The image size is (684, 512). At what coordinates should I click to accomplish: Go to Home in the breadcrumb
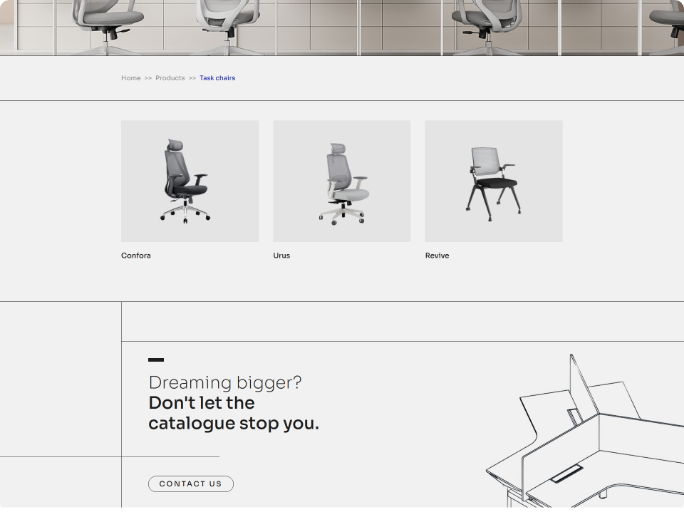click(131, 78)
